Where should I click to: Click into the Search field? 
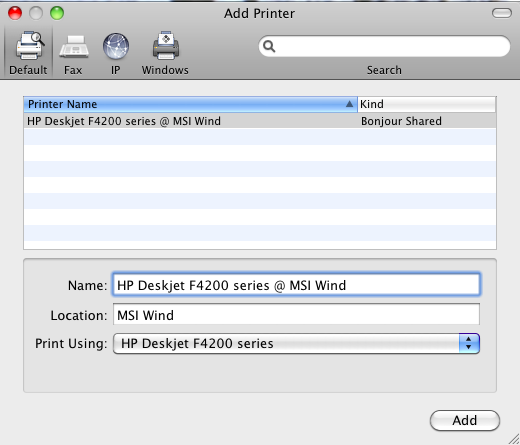(x=384, y=46)
